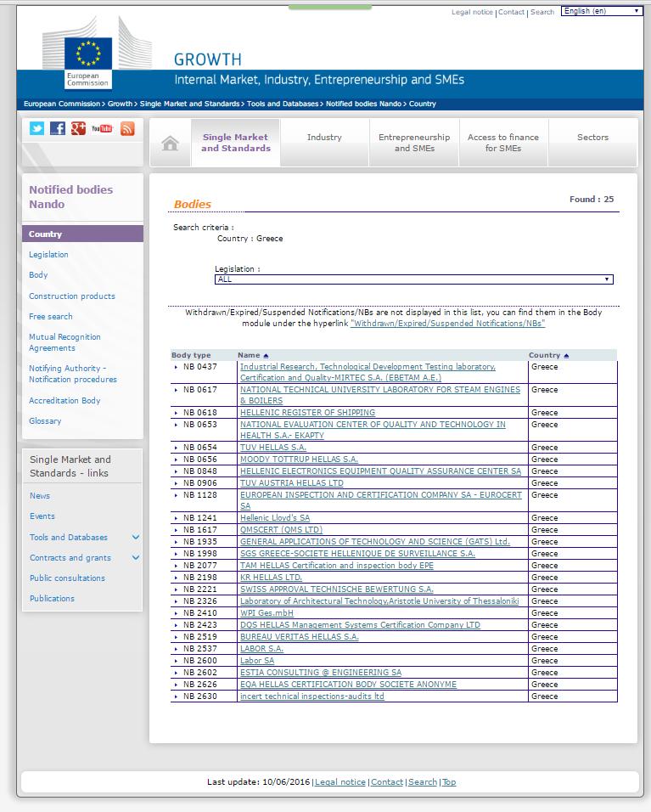Open ESTIA CONSULTING @ ENGINEERING SA entry

321,673
